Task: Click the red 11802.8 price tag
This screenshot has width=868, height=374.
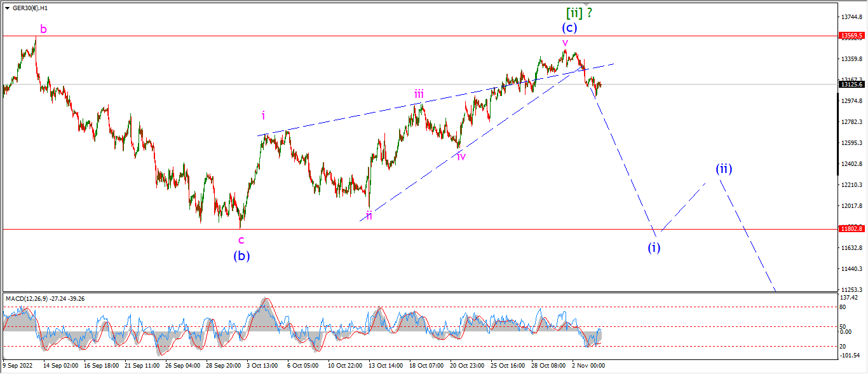Action: (850, 228)
